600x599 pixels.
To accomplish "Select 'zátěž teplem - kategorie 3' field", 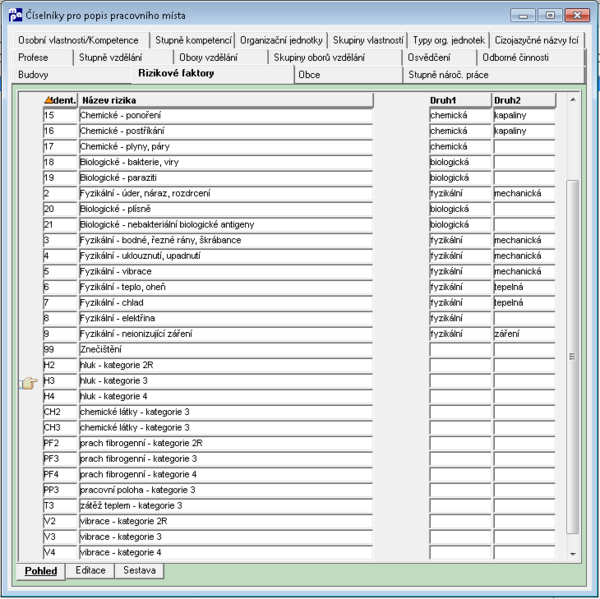I will tap(226, 506).
